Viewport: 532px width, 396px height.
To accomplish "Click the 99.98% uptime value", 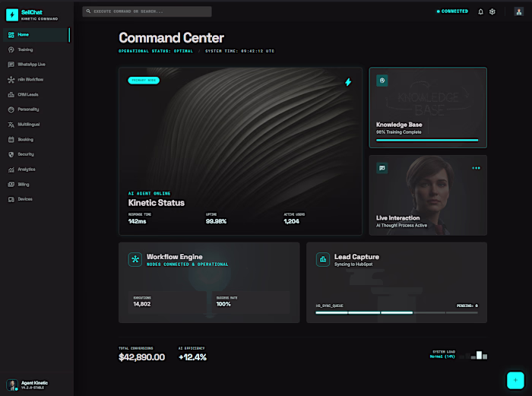I will tap(216, 222).
